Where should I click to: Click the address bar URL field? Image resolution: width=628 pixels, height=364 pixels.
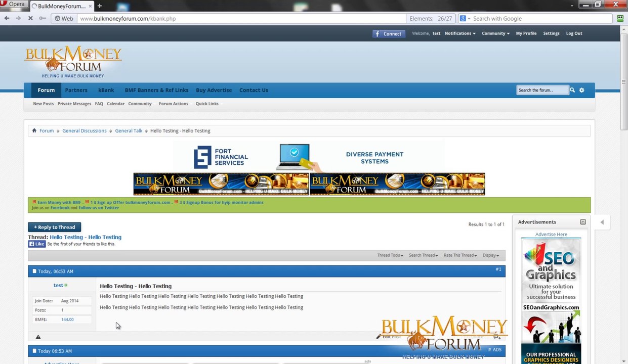(x=241, y=18)
